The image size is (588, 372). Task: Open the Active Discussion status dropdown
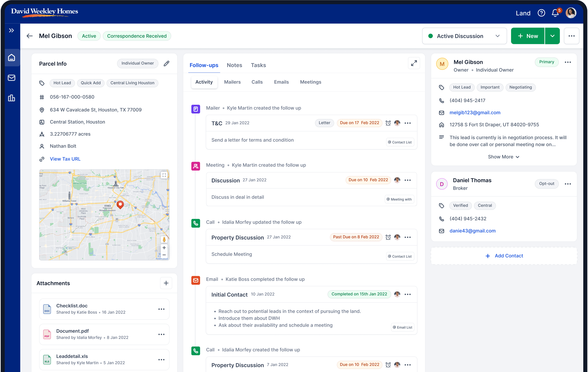tap(464, 36)
